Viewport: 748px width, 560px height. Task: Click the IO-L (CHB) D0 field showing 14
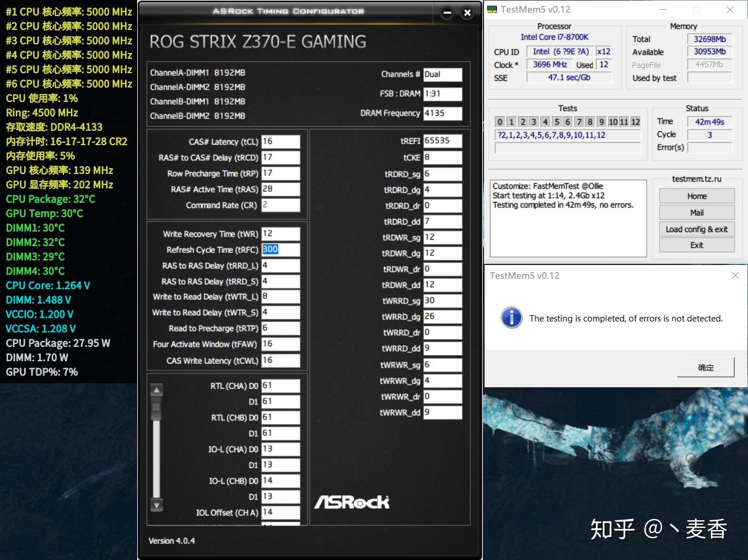coord(281,481)
